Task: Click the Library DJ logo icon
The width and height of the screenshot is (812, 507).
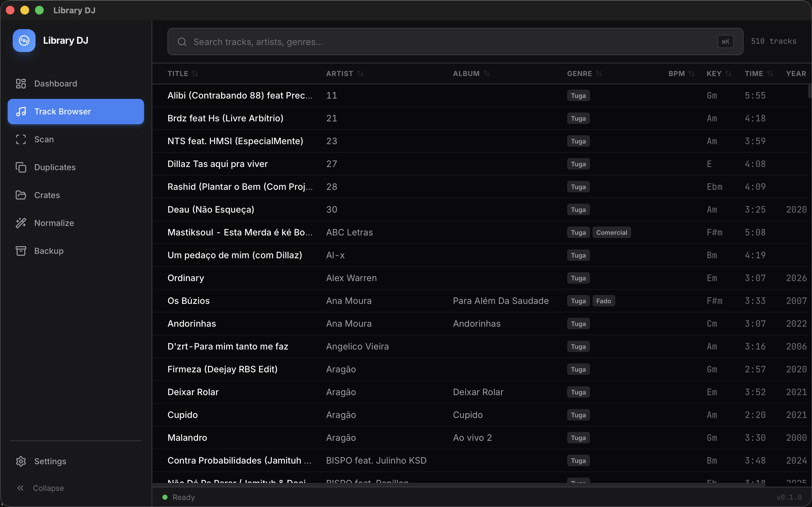Action: 24,40
